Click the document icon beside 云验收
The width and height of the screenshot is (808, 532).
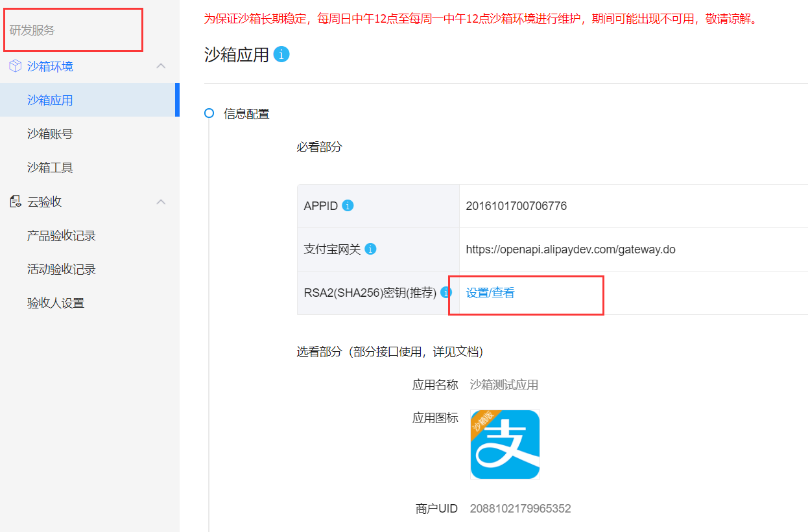point(15,202)
